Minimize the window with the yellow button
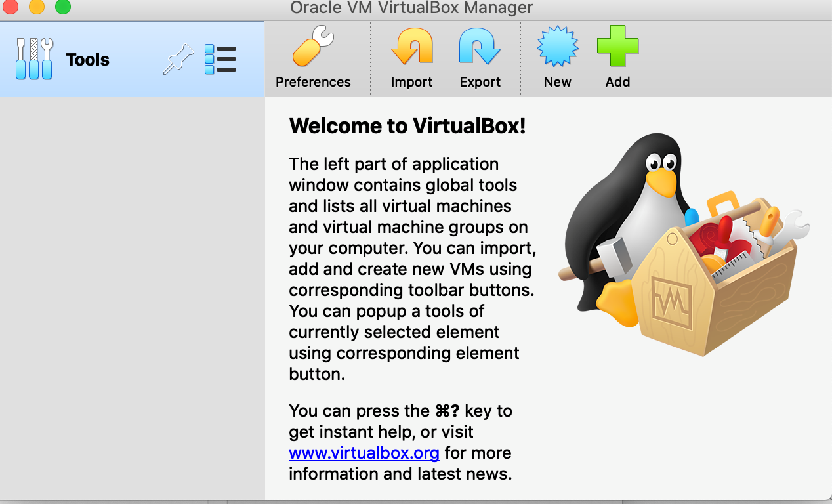 [x=37, y=7]
